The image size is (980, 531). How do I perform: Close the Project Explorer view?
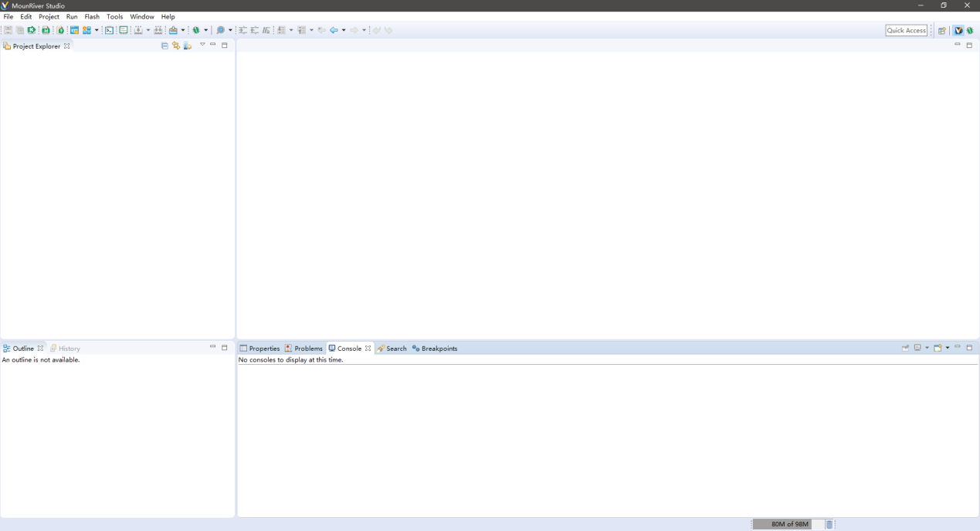pos(66,46)
